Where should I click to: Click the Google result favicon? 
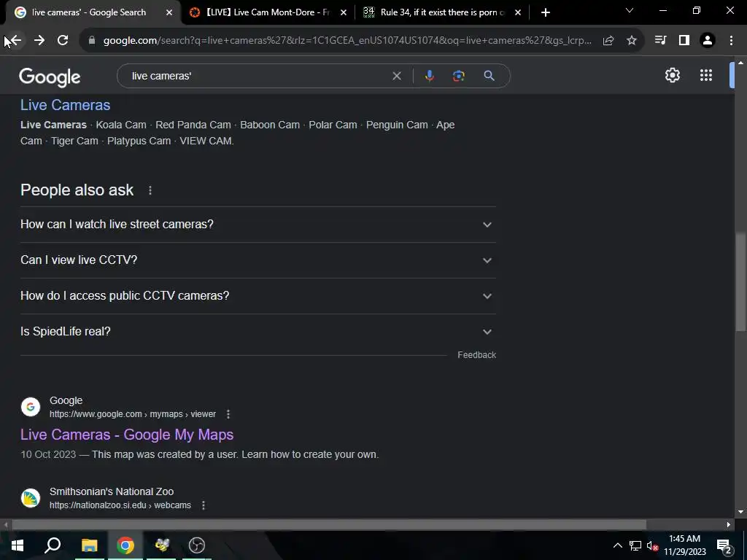[x=31, y=407]
